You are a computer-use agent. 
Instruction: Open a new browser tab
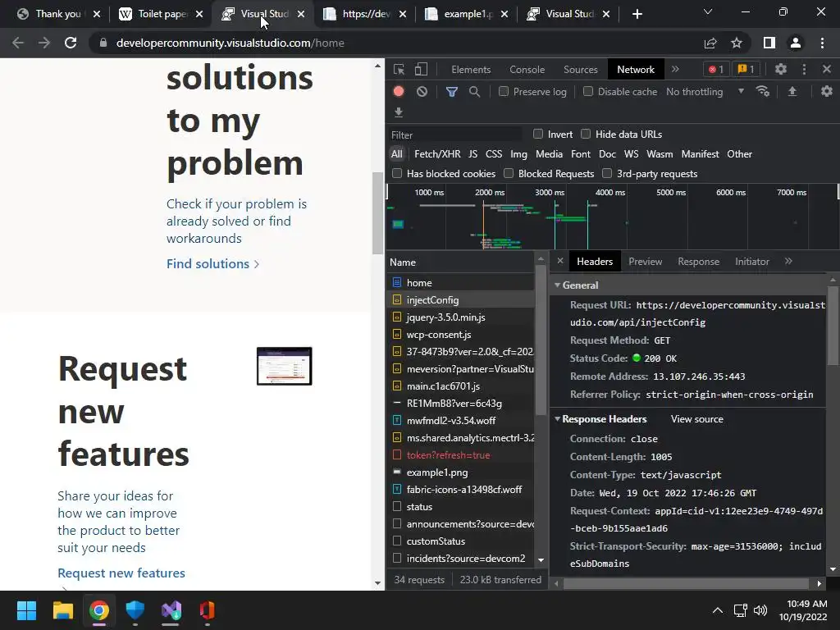[x=637, y=14]
